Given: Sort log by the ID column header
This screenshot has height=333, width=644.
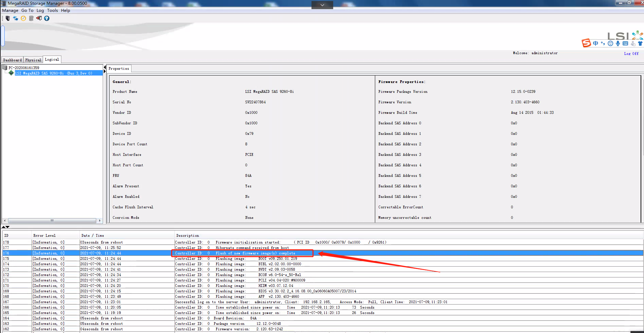Looking at the screenshot, I should pyautogui.click(x=17, y=235).
